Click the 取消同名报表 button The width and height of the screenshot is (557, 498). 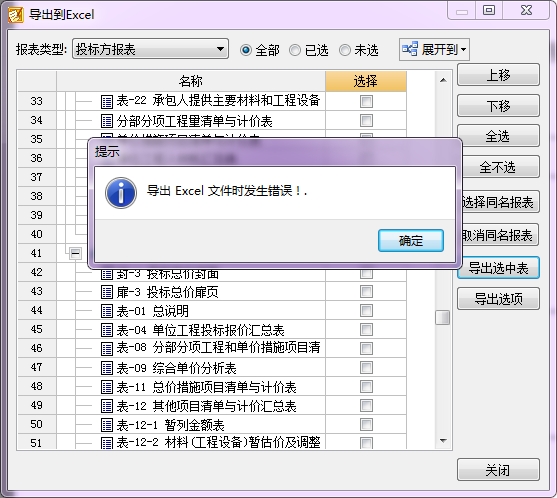500,235
